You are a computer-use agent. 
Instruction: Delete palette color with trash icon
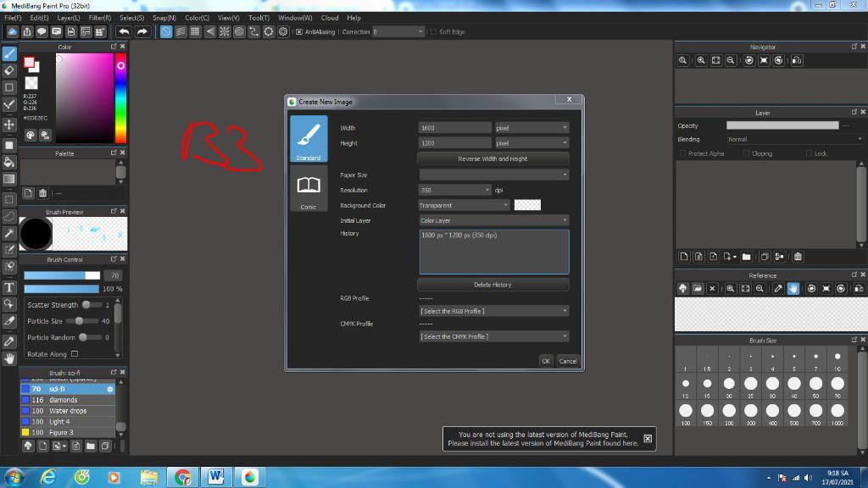42,193
